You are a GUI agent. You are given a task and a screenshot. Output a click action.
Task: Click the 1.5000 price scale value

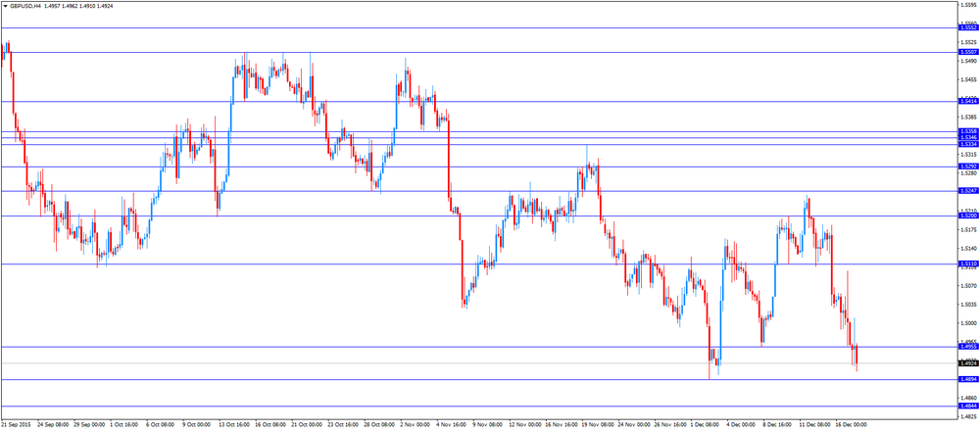point(969,323)
